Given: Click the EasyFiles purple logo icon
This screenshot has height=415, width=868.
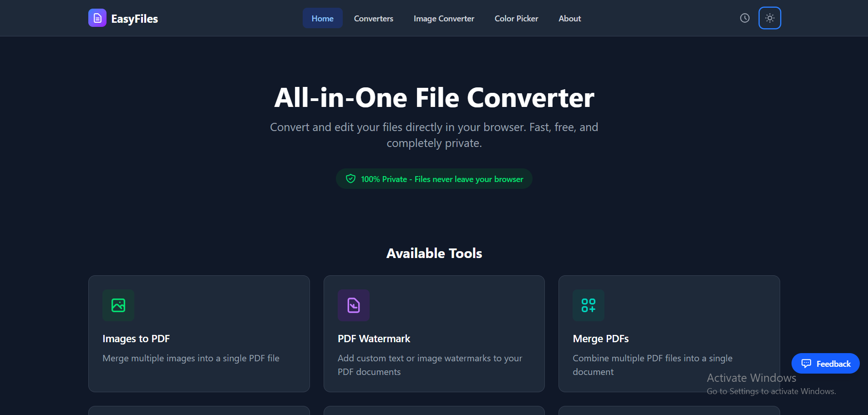Looking at the screenshot, I should tap(97, 18).
